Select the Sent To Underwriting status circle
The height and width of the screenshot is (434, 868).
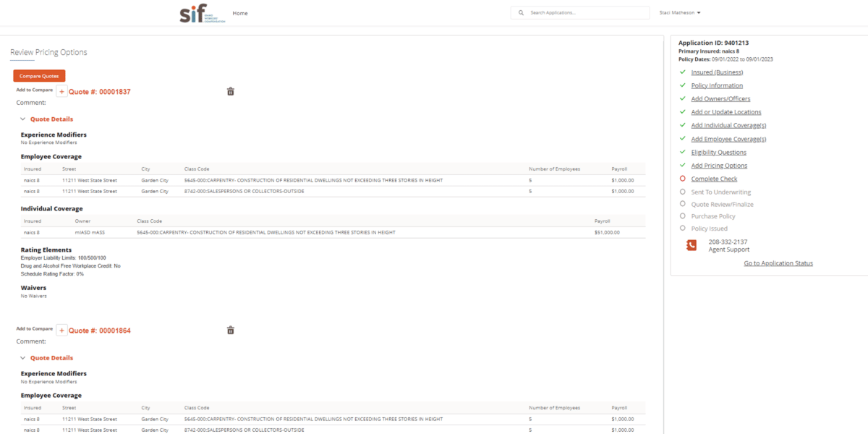click(682, 192)
